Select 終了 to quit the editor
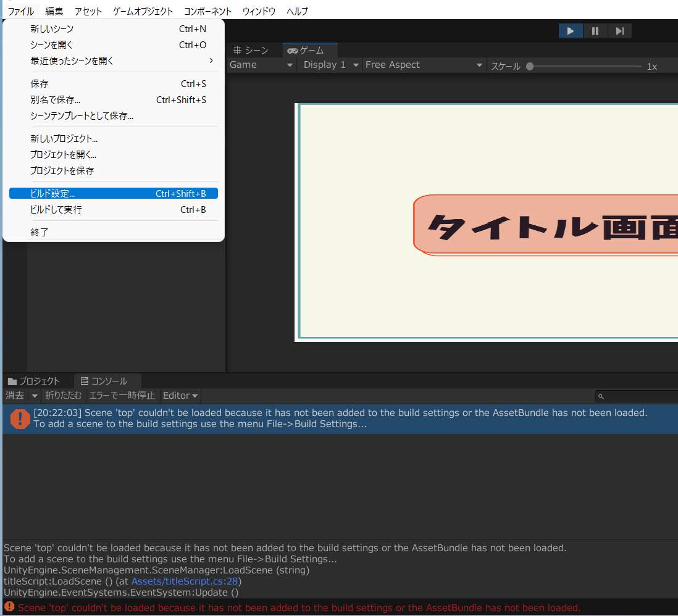678x616 pixels. [113, 233]
